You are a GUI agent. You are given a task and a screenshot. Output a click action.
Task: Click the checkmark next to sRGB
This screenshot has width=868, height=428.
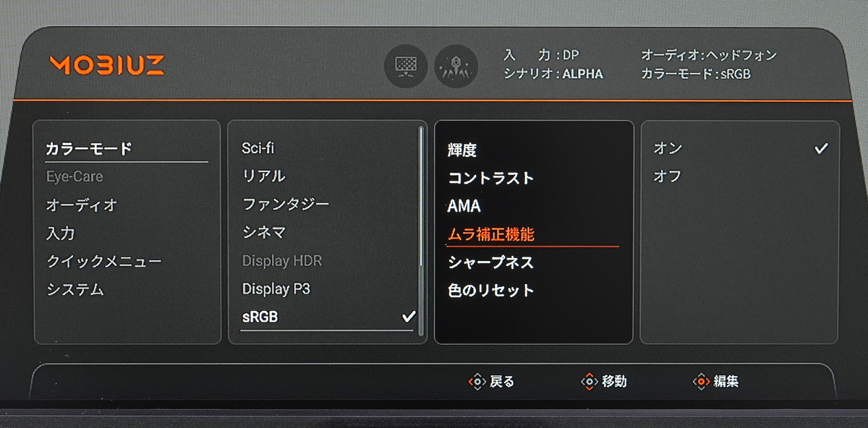point(409,317)
